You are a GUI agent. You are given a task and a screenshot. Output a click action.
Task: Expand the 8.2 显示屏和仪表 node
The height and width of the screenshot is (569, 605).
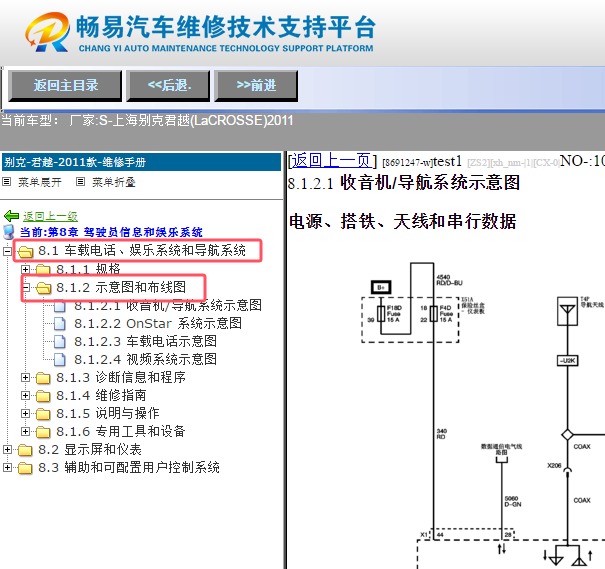click(7, 449)
